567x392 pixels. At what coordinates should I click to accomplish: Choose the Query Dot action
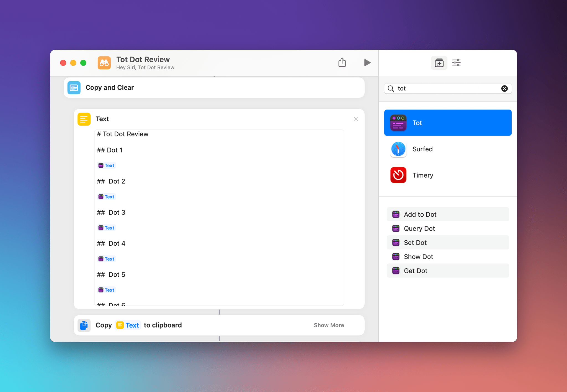point(448,229)
